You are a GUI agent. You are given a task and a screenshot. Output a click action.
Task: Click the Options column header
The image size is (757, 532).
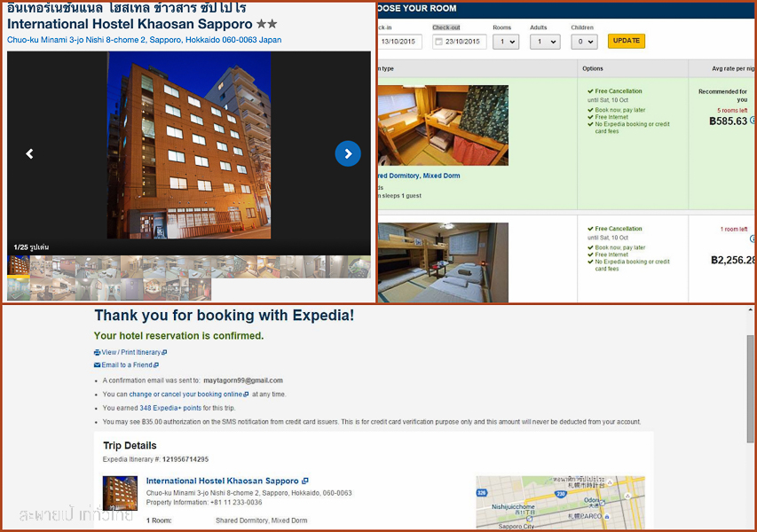(592, 68)
